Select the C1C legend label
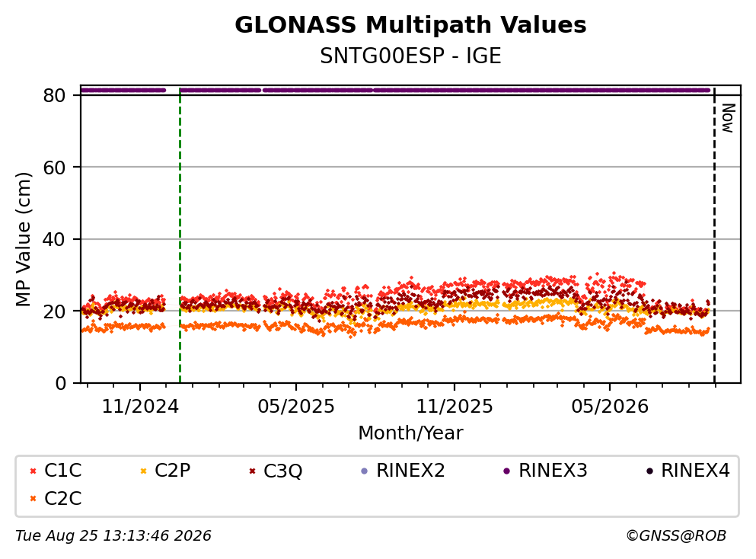The image size is (756, 559). coord(62,470)
